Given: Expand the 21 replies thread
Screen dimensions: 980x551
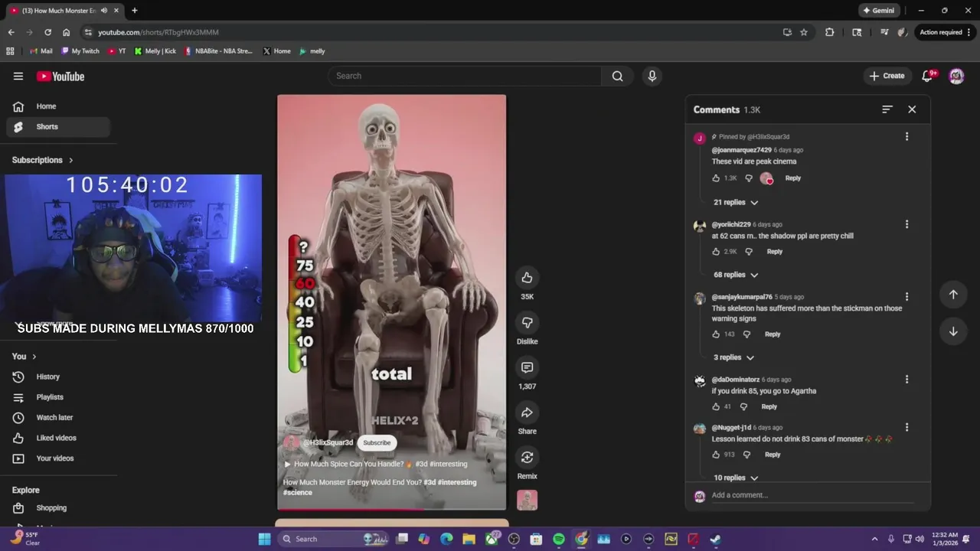Looking at the screenshot, I should coord(736,203).
